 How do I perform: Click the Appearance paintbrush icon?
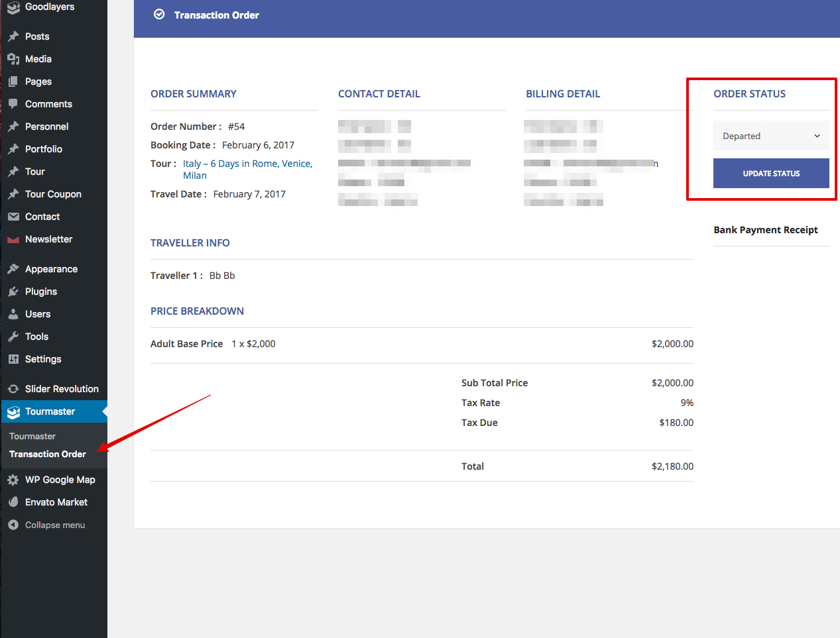[x=13, y=269]
